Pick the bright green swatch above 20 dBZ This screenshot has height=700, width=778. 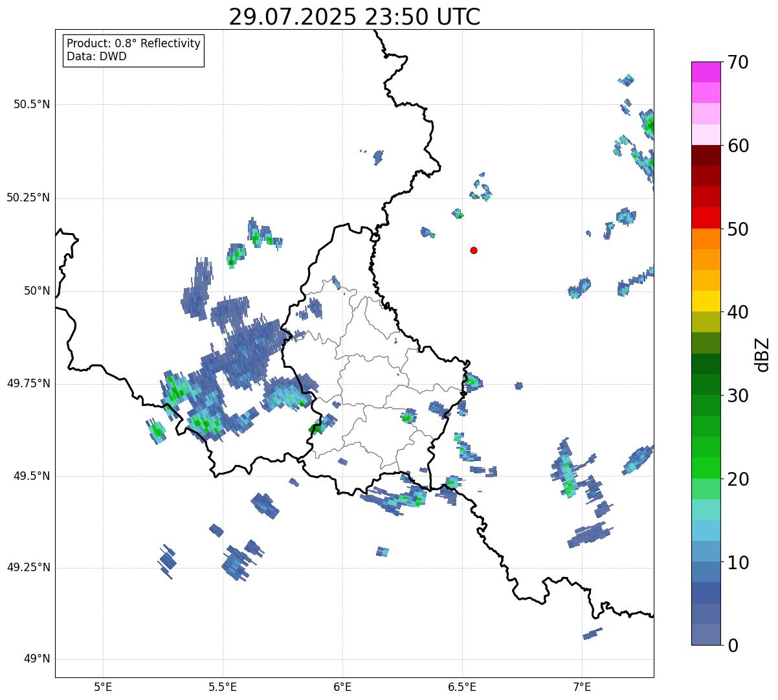click(x=706, y=468)
